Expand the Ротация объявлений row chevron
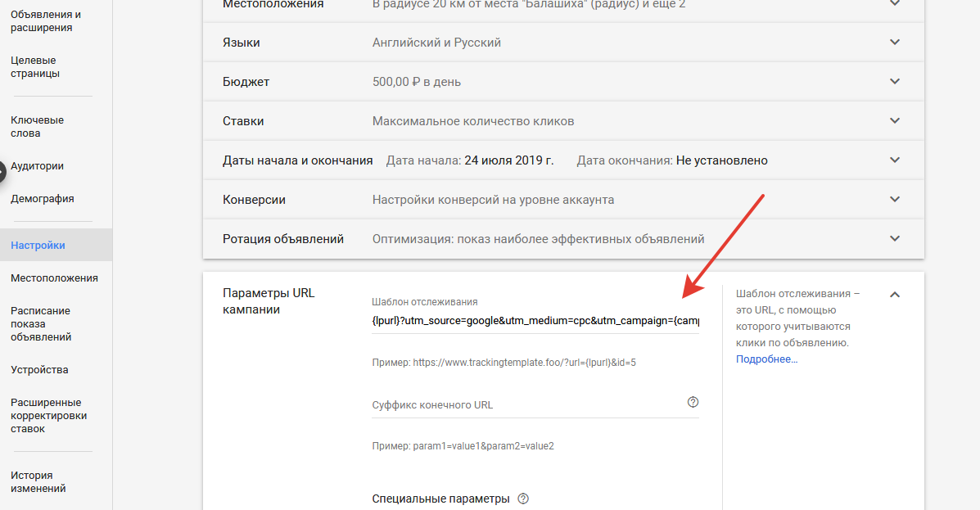Viewport: 980px width, 510px height. [894, 239]
